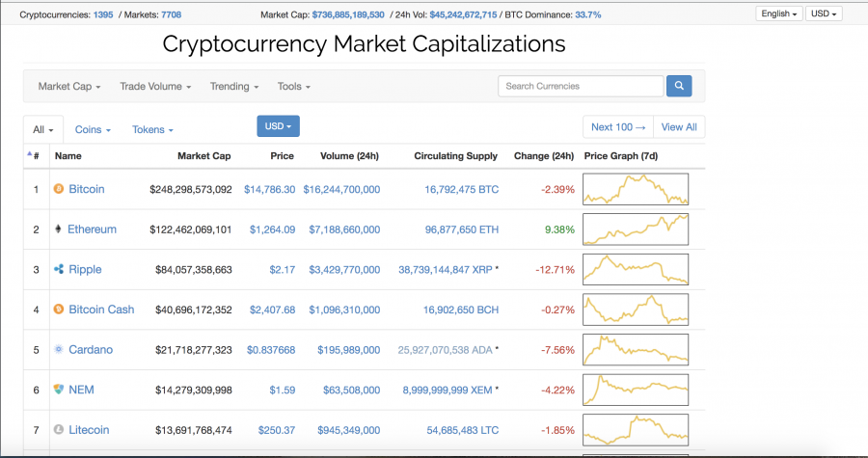
Task: Click the Bitcoin coin logo icon
Action: pyautogui.click(x=59, y=189)
